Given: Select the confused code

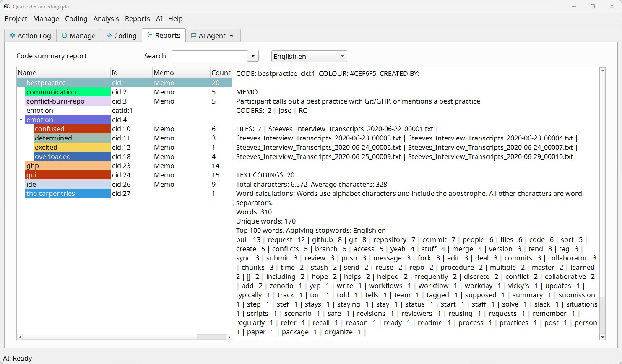Looking at the screenshot, I should [72, 129].
